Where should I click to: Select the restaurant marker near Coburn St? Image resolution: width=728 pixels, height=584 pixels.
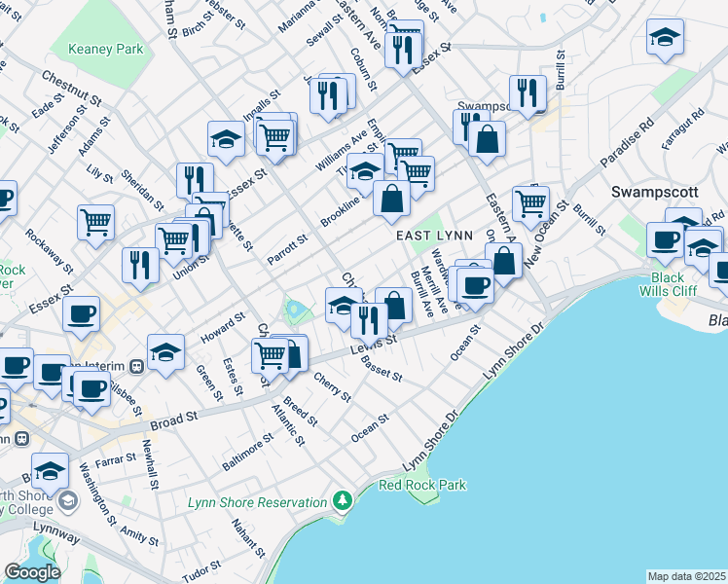(x=328, y=97)
